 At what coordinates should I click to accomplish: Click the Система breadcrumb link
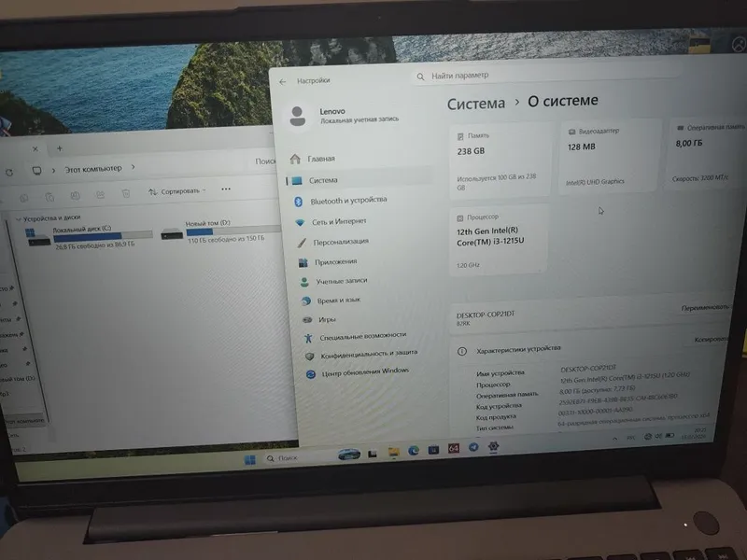[x=476, y=104]
